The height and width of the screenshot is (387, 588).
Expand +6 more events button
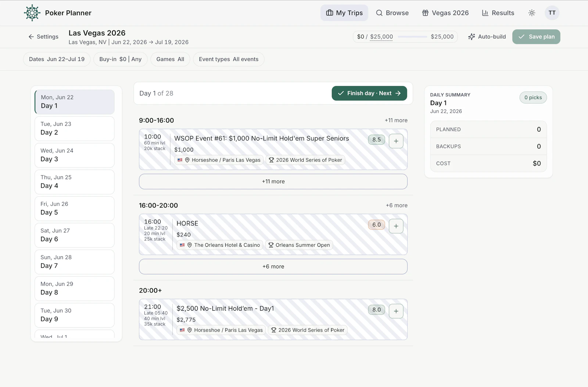[x=273, y=267]
